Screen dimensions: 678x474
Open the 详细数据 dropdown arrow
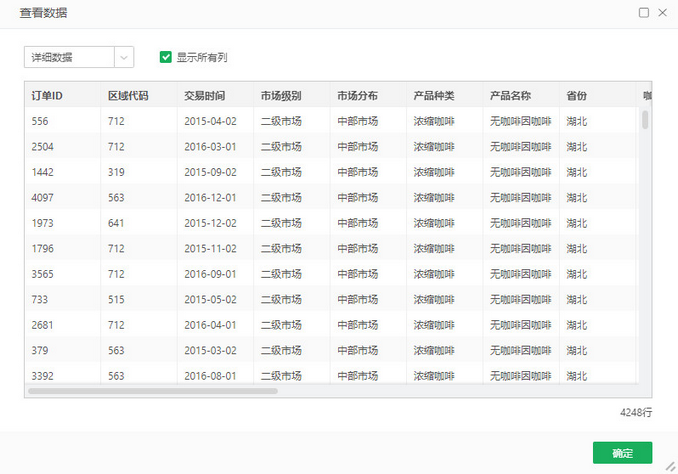(x=124, y=57)
